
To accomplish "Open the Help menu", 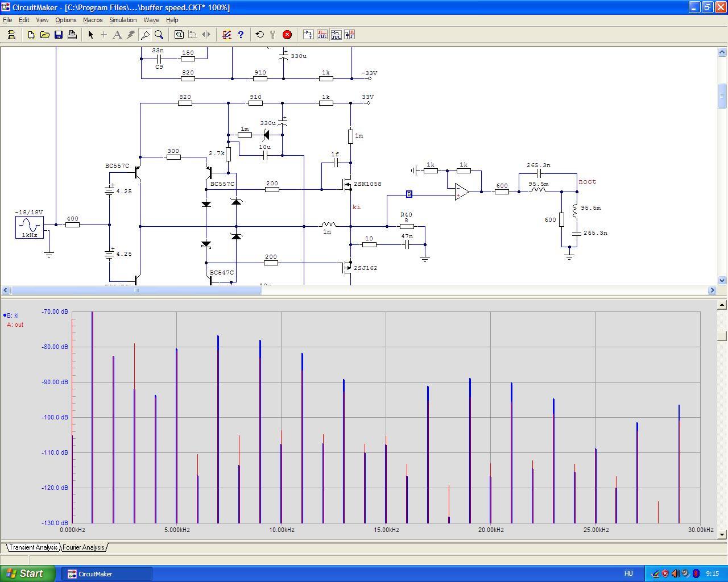I will [x=172, y=20].
